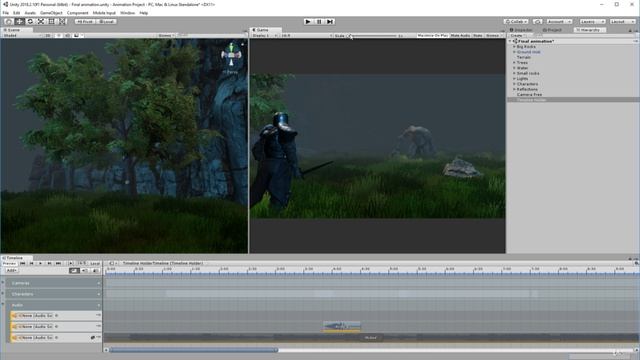Select the Rotate tool in the toolbar
This screenshot has width=640, height=360.
click(30, 21)
